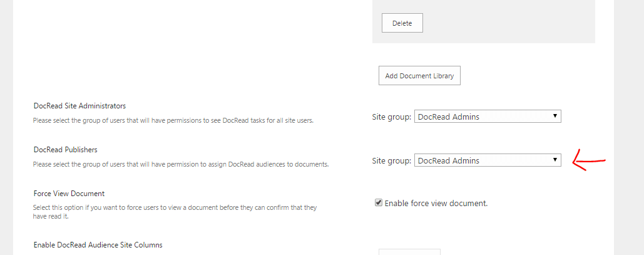
Task: Click the dropdown arrow beside the hand-drawn red arrow
Action: click(x=555, y=160)
